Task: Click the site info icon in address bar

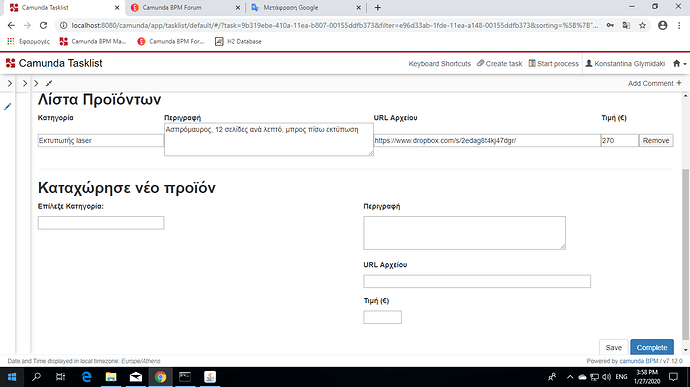Action: tap(63, 26)
